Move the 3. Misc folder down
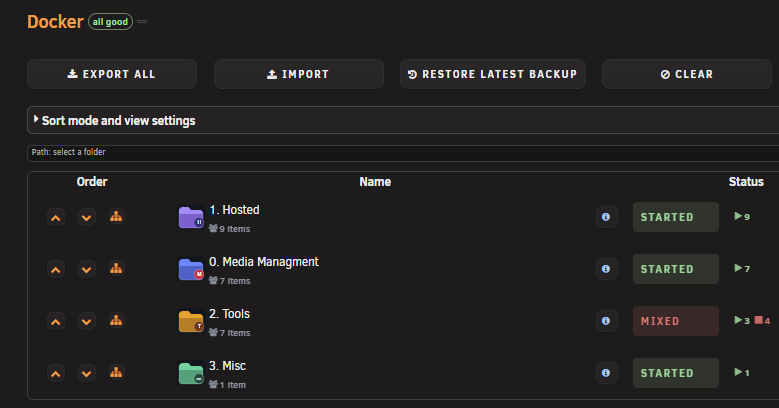Image resolution: width=779 pixels, height=408 pixels. click(86, 373)
